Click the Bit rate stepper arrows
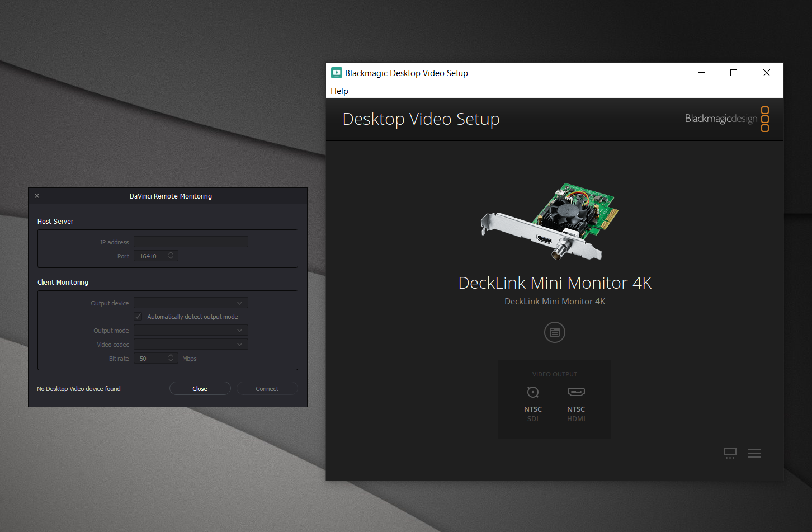Screen dimensions: 812x532 point(171,358)
